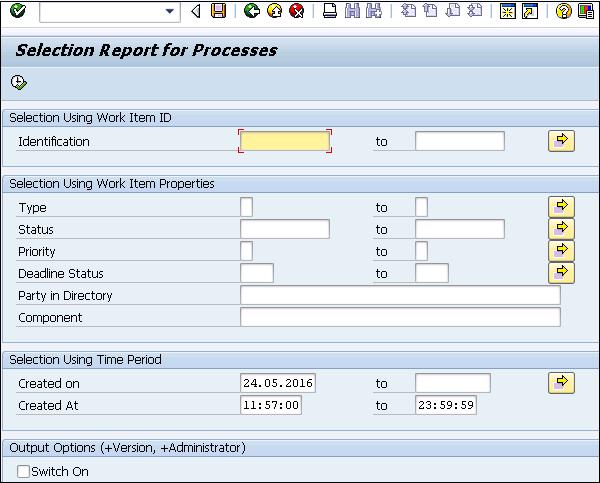Click the Create New Session icon
The image size is (600, 483).
click(508, 11)
